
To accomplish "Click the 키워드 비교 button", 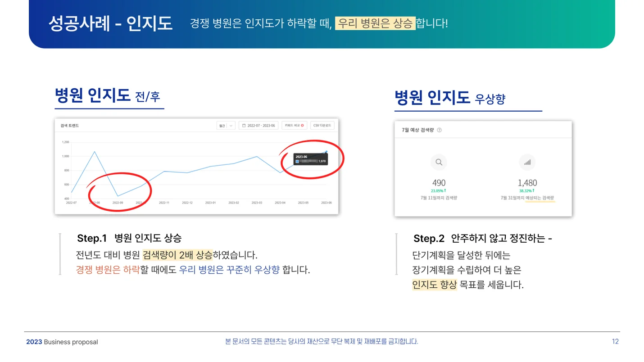I will pos(295,126).
